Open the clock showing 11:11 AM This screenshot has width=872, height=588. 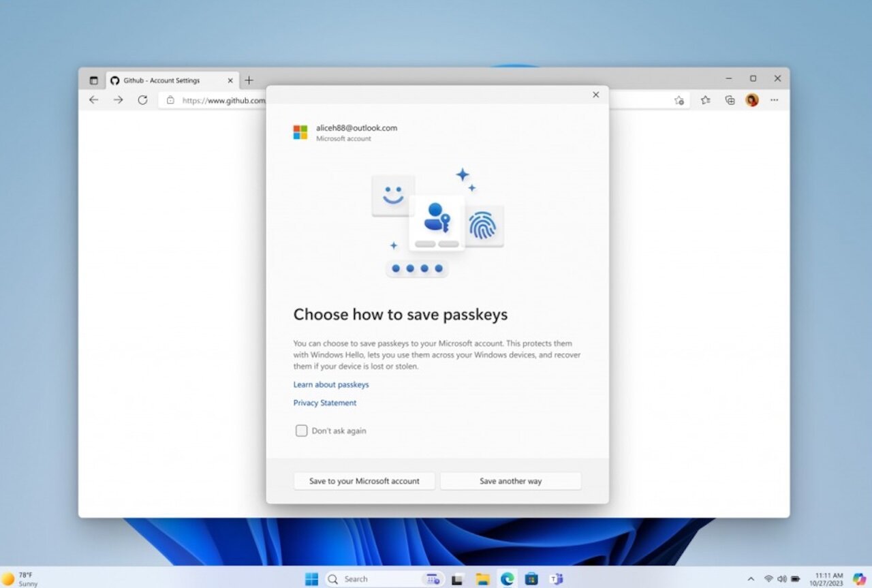click(x=826, y=579)
